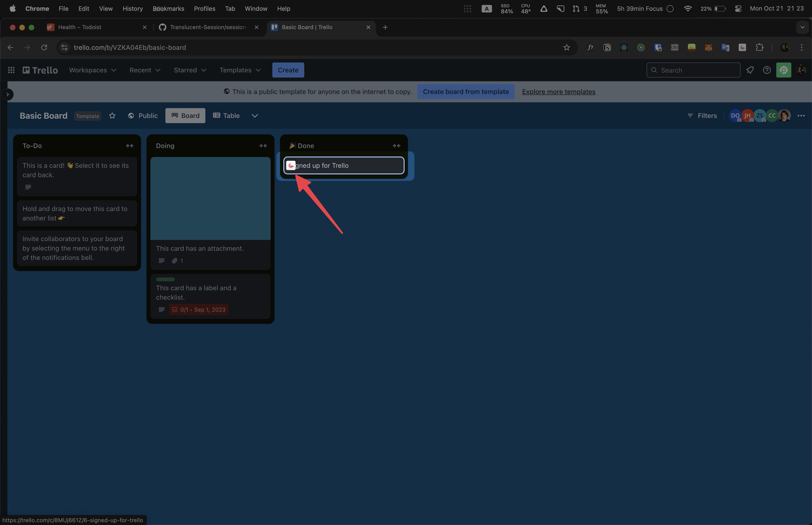The height and width of the screenshot is (525, 812).
Task: Open the MetaMask extension
Action: (x=709, y=48)
